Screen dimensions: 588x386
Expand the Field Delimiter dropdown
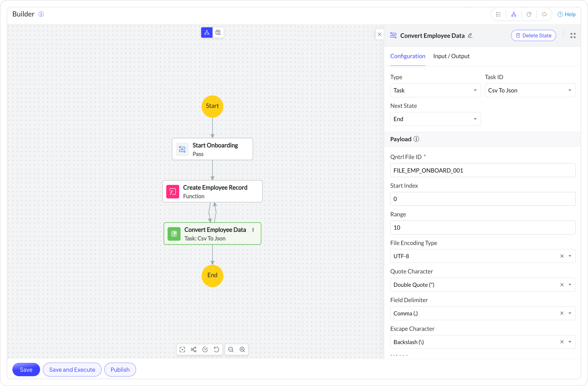tap(570, 313)
